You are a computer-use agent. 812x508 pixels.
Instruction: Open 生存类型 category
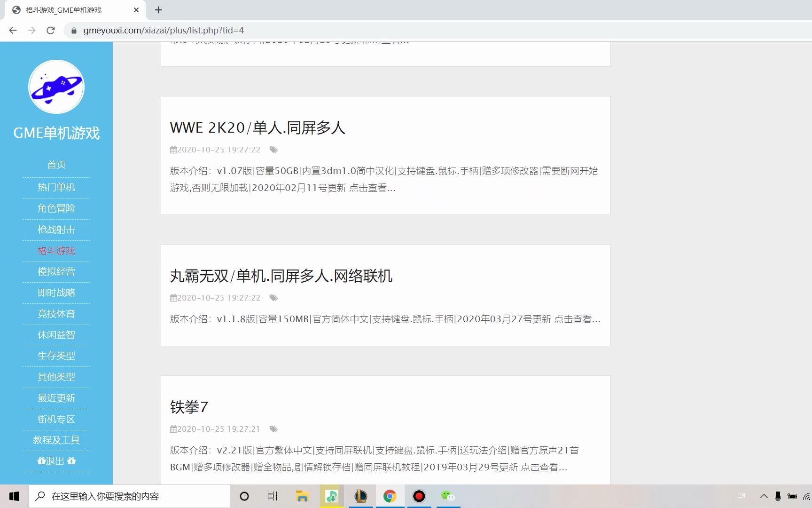[x=56, y=356]
